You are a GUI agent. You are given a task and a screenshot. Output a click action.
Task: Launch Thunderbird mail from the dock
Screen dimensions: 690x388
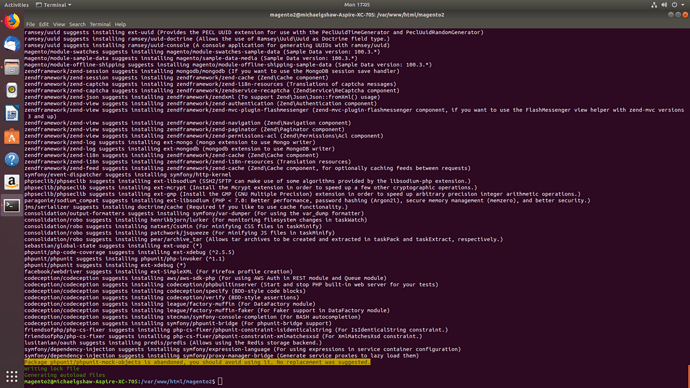pos(12,44)
